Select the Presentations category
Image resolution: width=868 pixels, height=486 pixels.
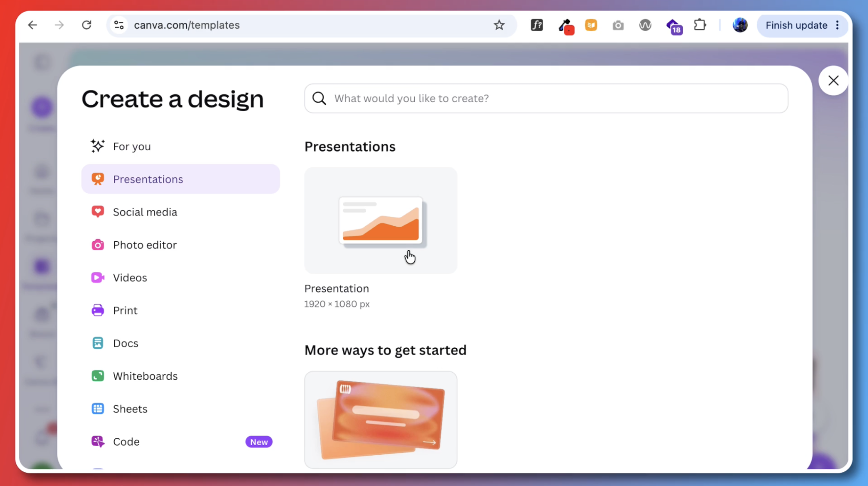[x=180, y=179]
